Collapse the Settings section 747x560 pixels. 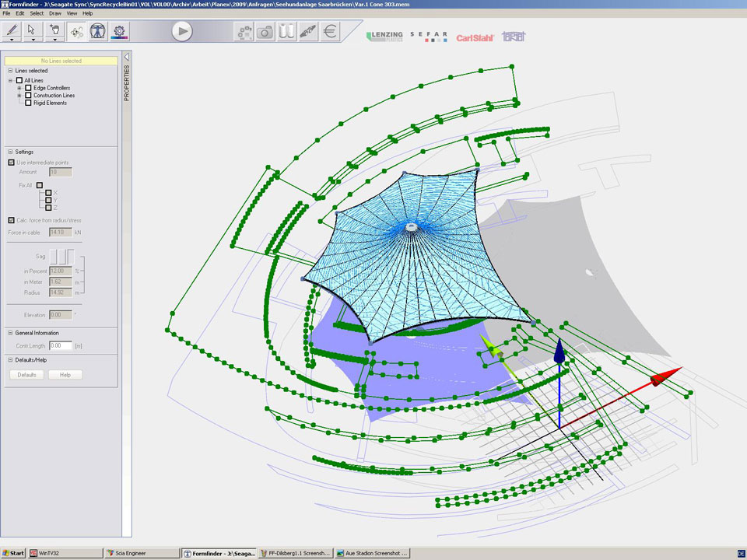[x=10, y=152]
